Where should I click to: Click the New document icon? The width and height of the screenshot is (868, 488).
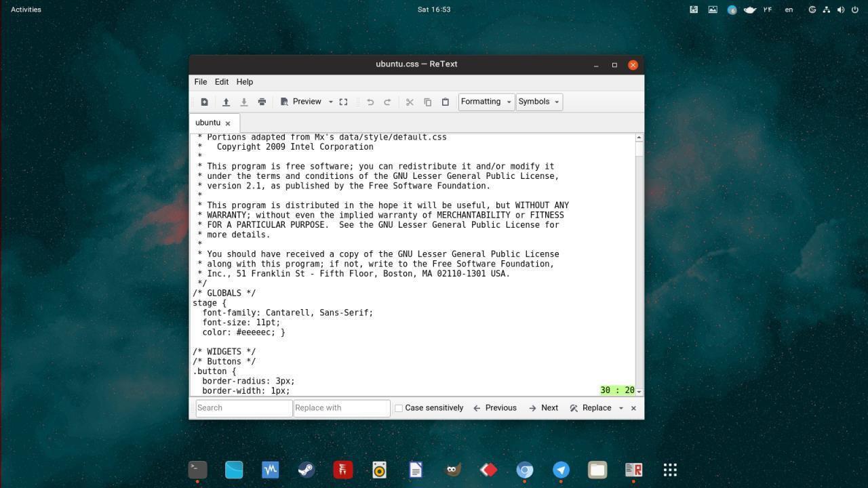[204, 102]
